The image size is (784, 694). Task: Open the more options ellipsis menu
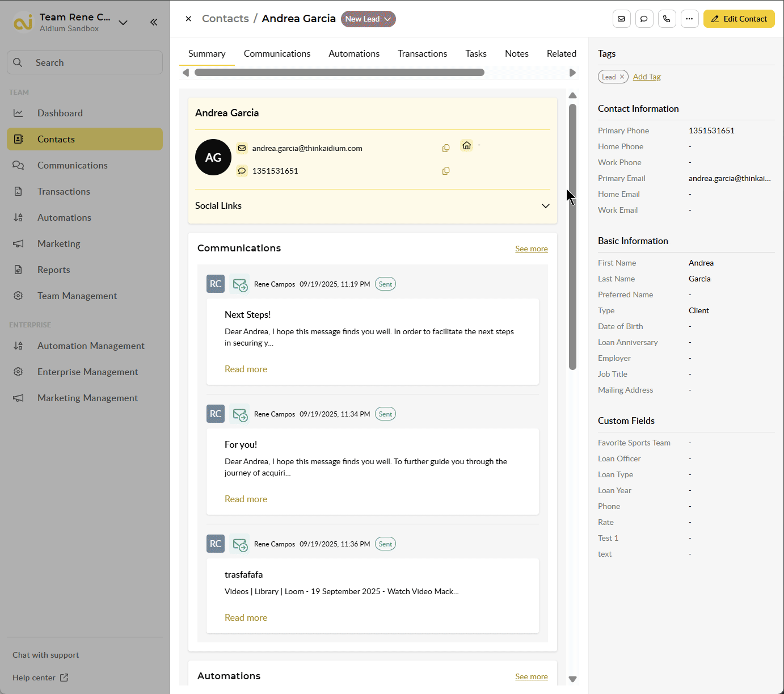[689, 19]
